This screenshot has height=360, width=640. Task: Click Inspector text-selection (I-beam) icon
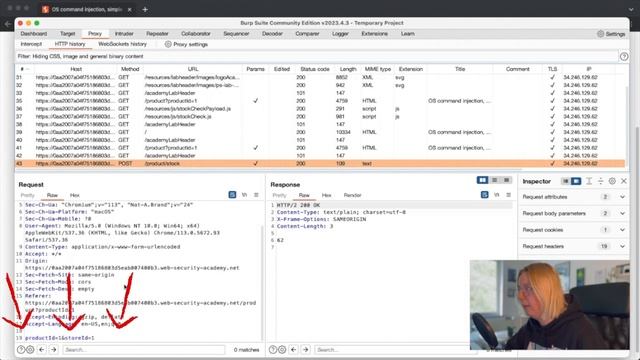click(x=589, y=181)
